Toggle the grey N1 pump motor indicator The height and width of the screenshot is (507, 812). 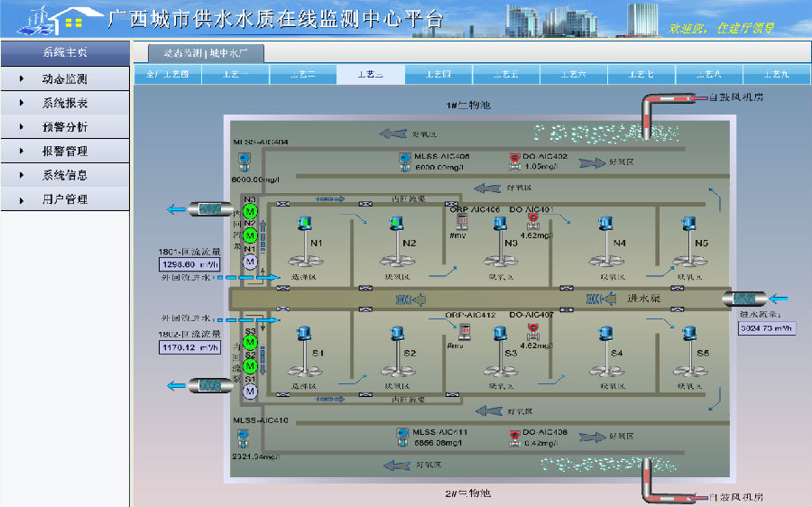click(251, 262)
